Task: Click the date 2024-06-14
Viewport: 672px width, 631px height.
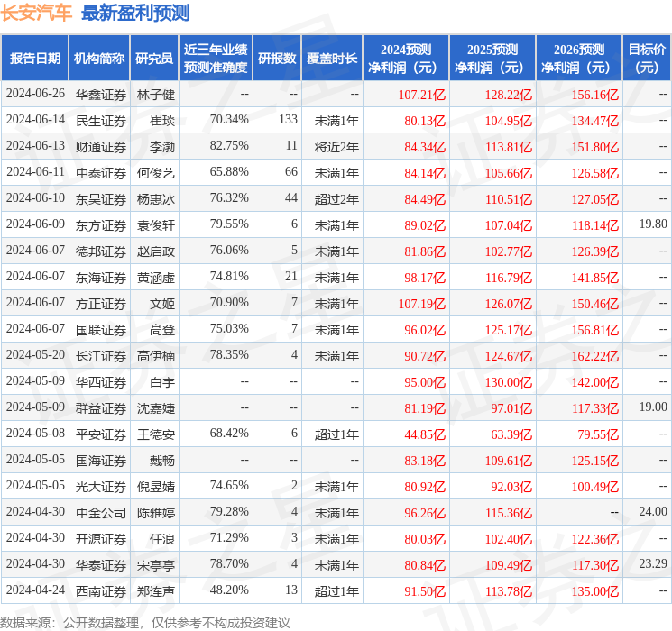Action: tap(35, 119)
